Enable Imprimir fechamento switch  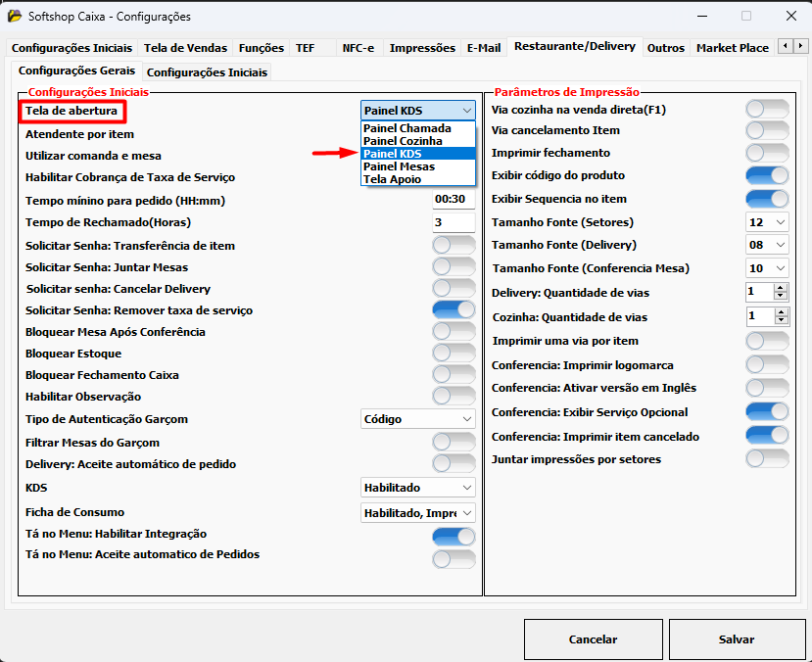point(767,153)
